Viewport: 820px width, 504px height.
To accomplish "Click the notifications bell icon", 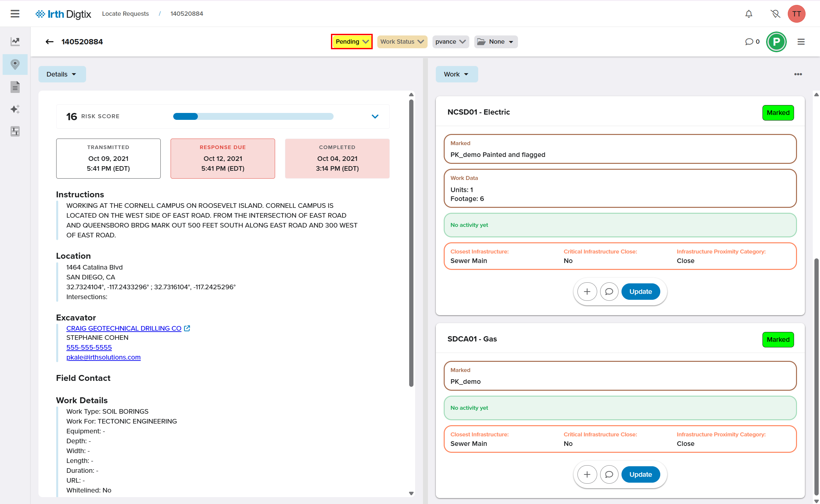I will (749, 14).
